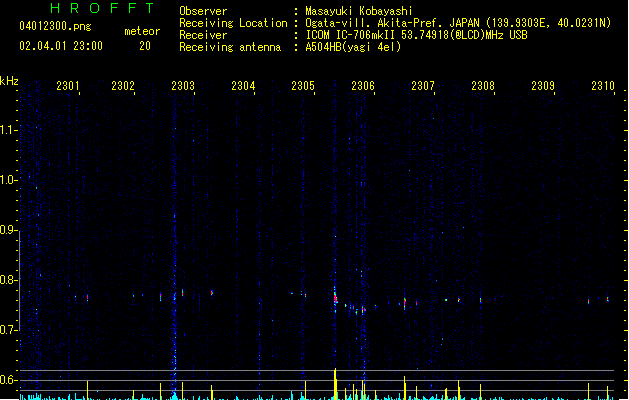Click the 2308 time marker

[x=483, y=85]
